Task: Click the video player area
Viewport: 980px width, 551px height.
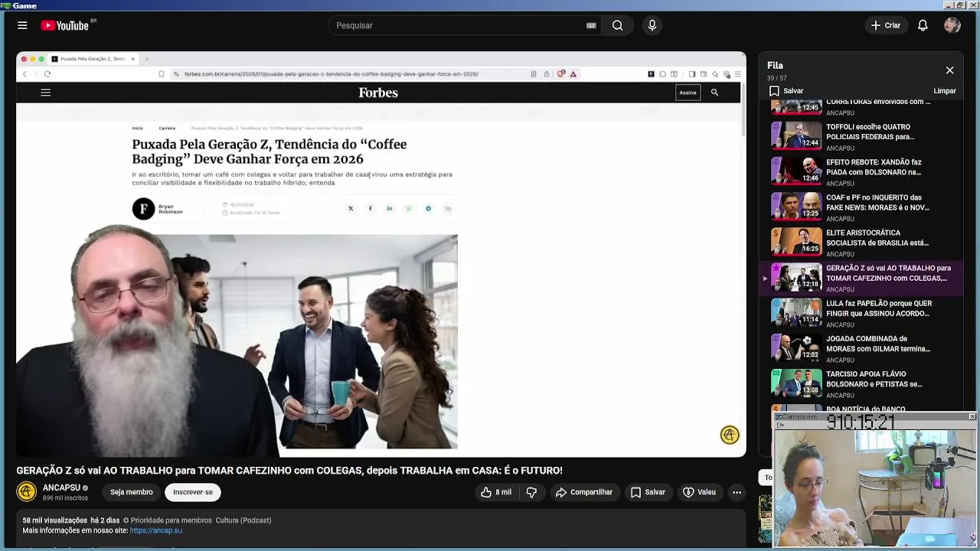Action: pos(381,254)
